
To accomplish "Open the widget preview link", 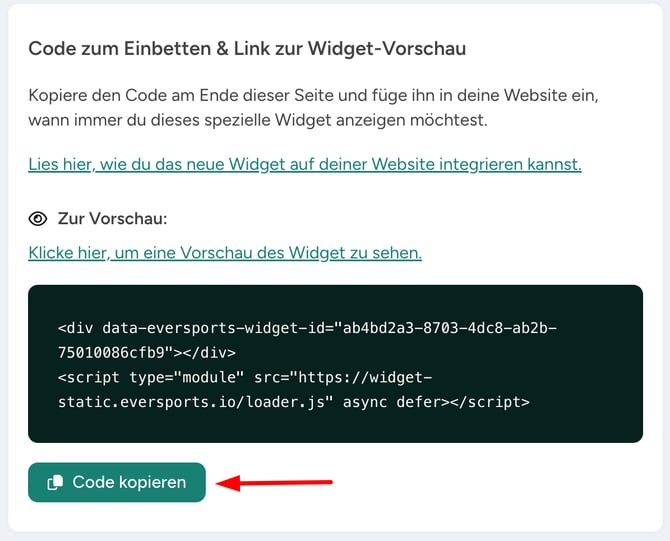I will click(225, 253).
